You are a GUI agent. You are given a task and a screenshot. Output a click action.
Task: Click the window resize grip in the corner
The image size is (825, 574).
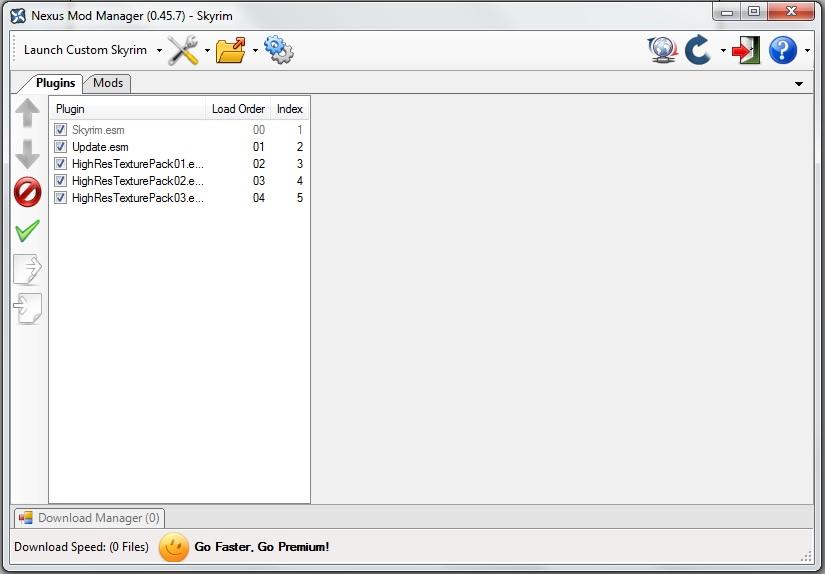(806, 556)
